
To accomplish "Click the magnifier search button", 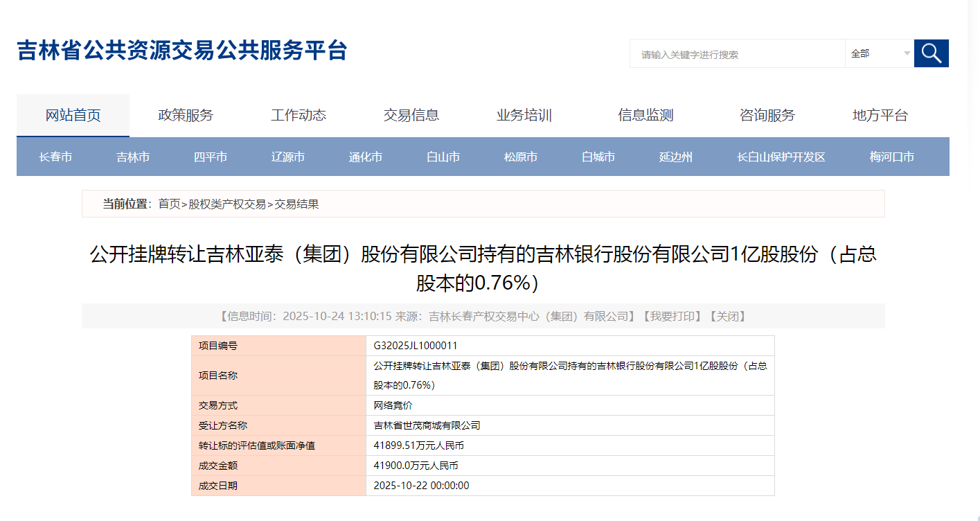I will pyautogui.click(x=931, y=53).
